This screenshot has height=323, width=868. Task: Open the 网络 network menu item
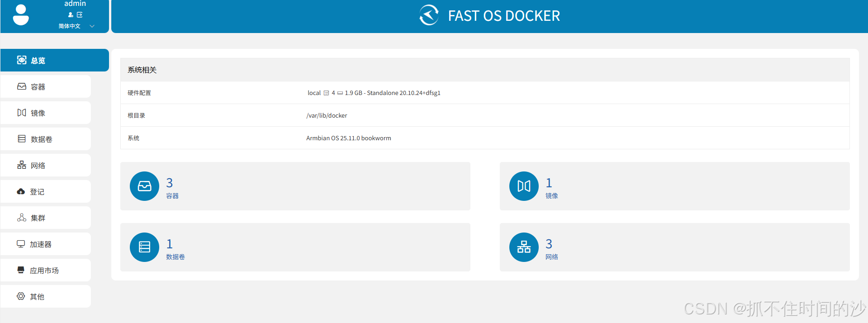tap(46, 165)
